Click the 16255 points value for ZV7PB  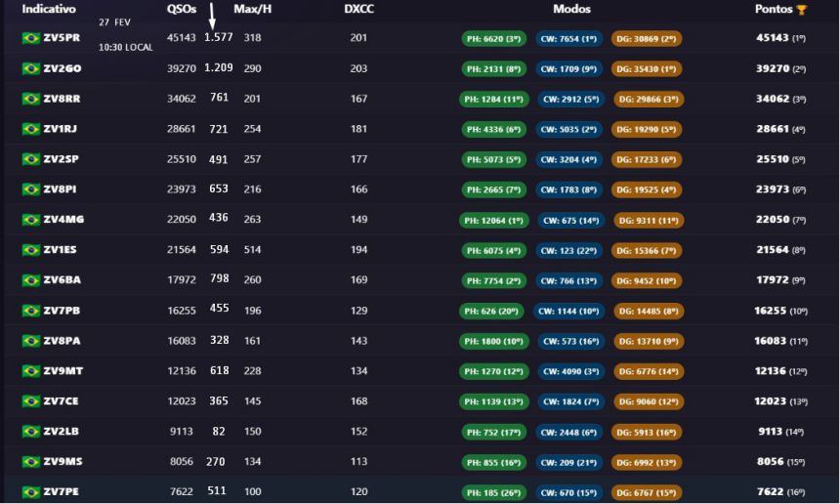(770, 311)
